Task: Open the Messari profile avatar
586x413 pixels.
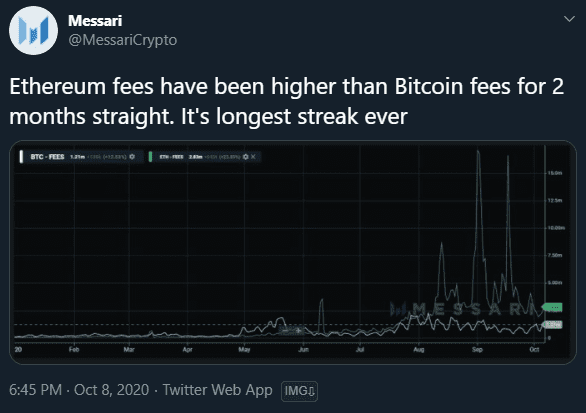Action: (34, 30)
